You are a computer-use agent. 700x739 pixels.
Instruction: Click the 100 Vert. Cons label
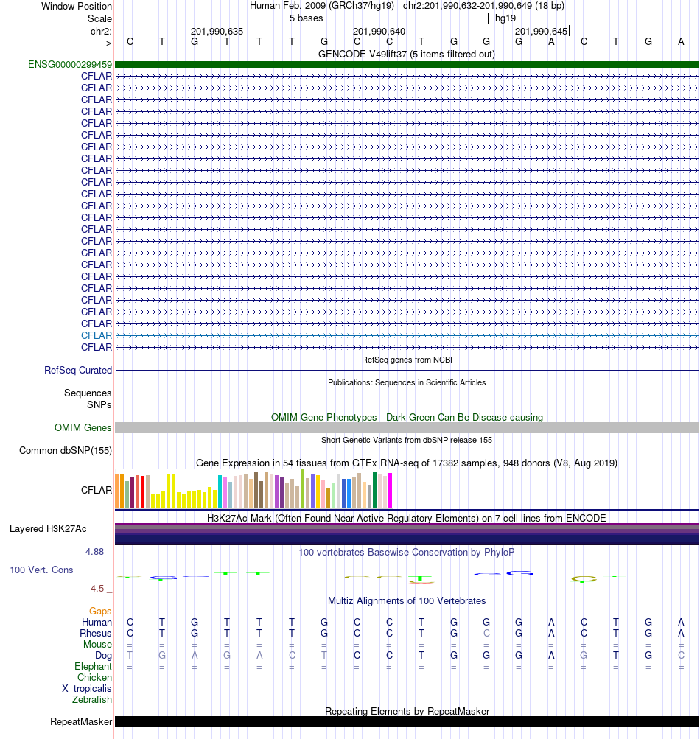click(41, 570)
